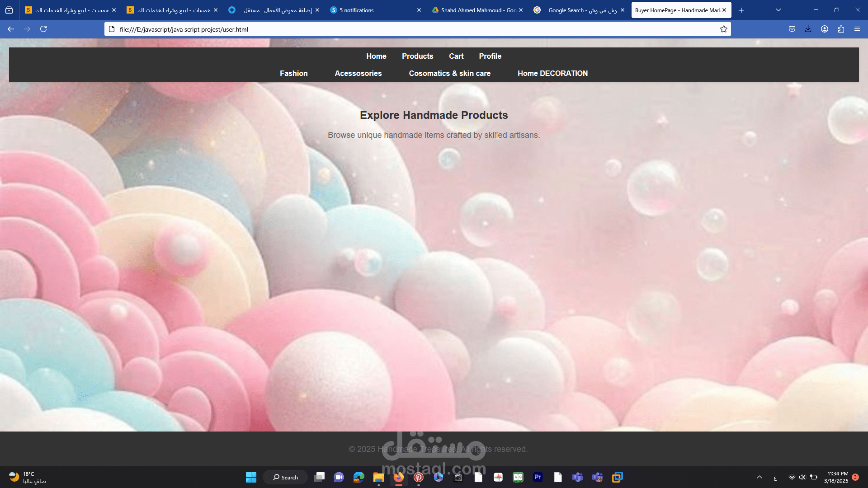Browse the Home DECORATION category
Screen dimensions: 868x488
[552, 73]
